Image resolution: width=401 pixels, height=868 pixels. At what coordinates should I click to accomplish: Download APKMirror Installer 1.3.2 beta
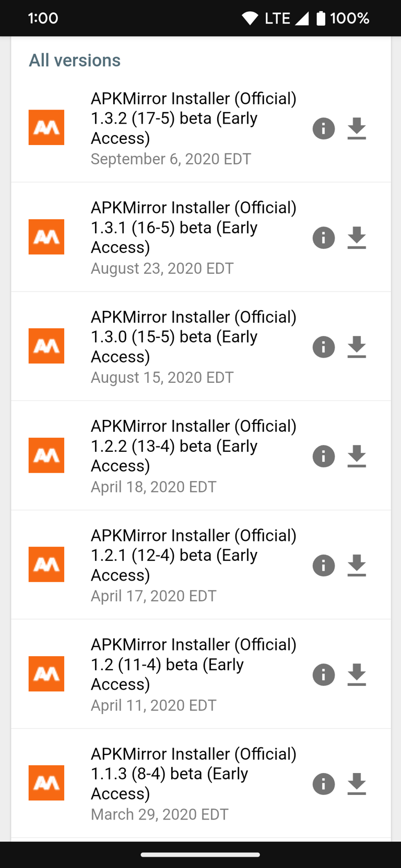357,129
